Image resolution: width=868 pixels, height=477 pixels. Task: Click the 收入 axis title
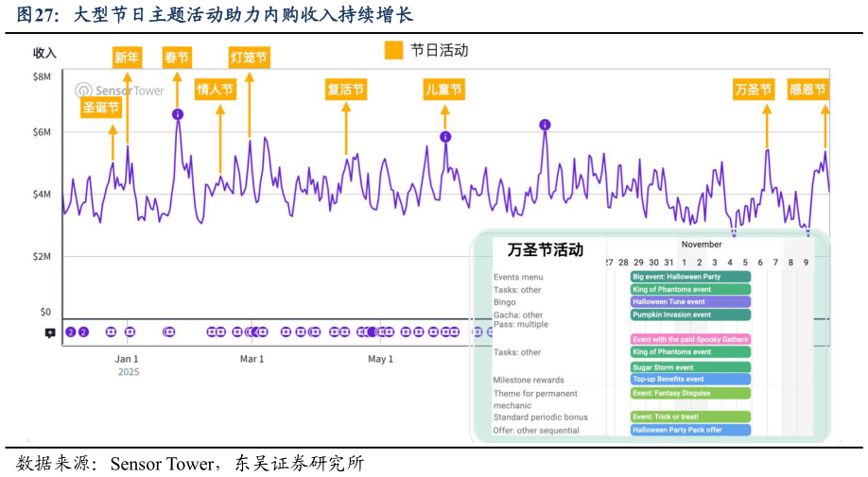click(x=44, y=53)
